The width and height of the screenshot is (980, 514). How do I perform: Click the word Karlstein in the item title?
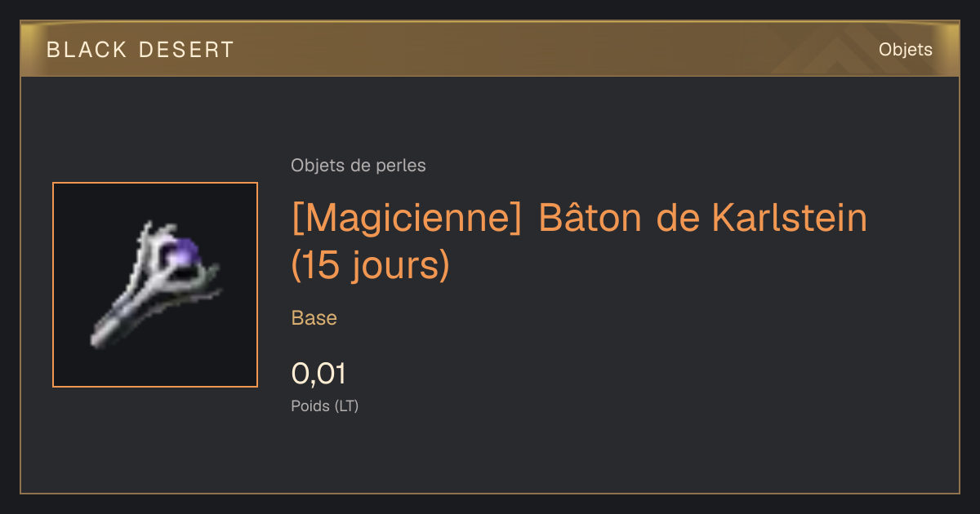click(x=789, y=218)
